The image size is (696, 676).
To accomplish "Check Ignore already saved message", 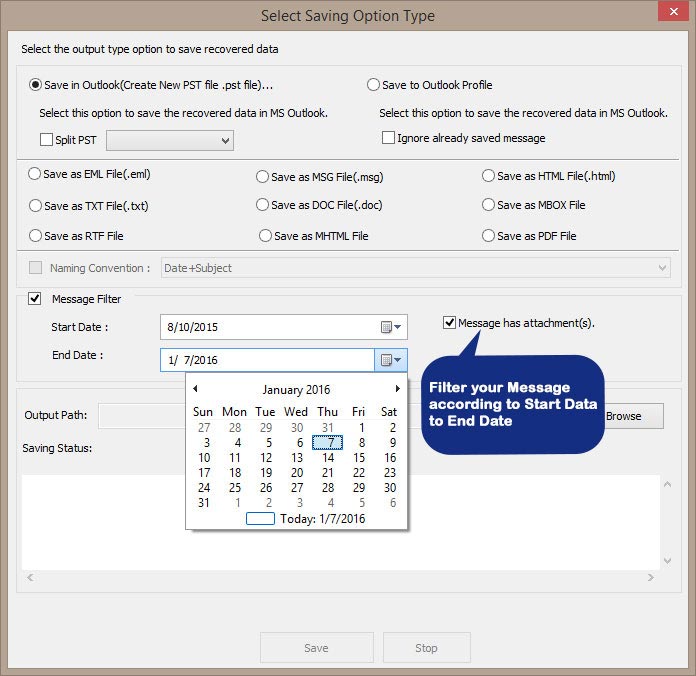I will [x=388, y=138].
